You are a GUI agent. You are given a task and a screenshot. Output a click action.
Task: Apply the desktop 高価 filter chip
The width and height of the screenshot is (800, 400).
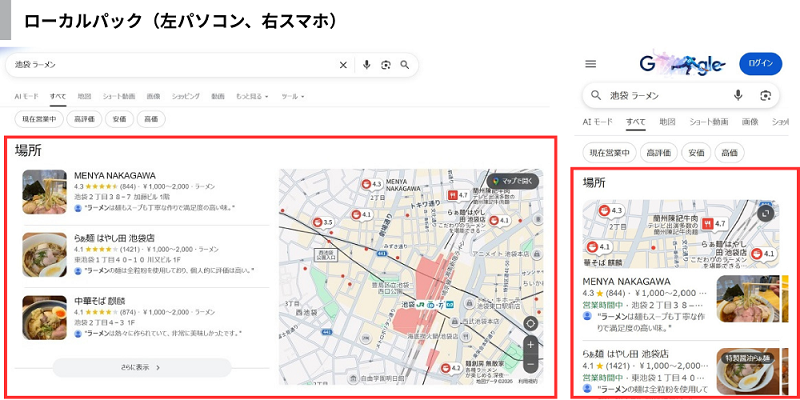(x=151, y=119)
